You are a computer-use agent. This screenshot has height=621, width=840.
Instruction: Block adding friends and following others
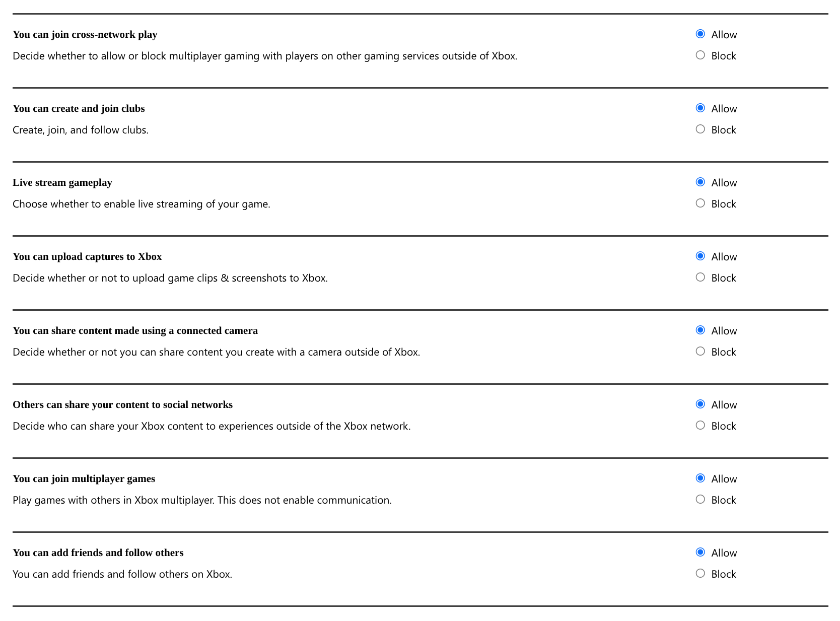click(x=700, y=574)
